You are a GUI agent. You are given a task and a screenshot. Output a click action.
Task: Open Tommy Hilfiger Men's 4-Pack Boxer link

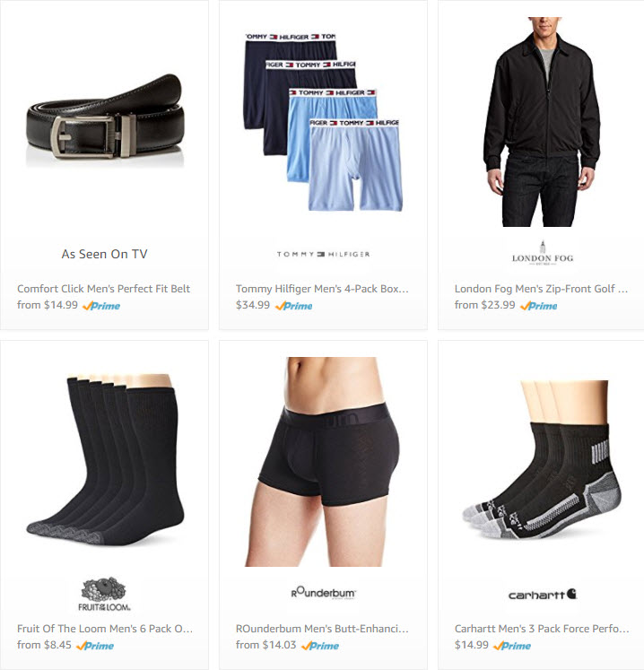pyautogui.click(x=322, y=289)
